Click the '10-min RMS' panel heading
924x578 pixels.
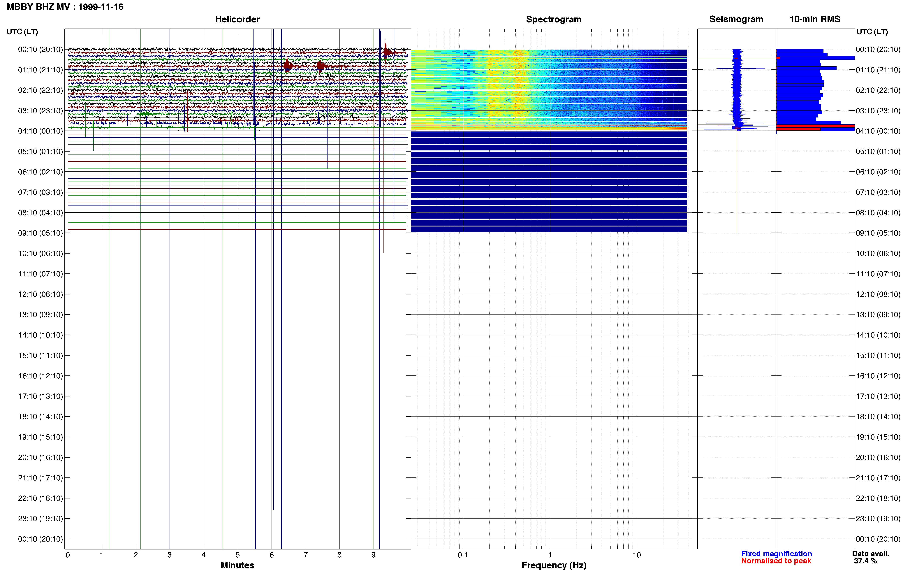[x=815, y=20]
